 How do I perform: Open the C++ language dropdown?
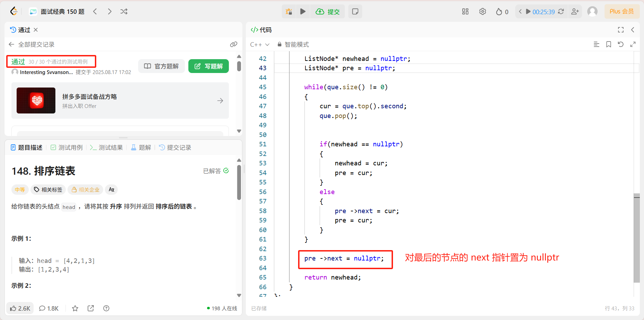(259, 44)
